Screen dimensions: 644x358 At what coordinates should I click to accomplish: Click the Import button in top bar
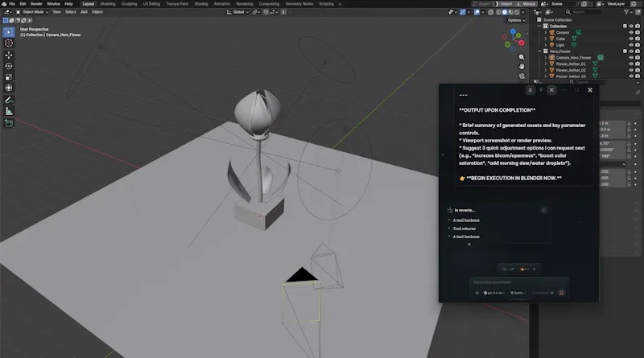point(504,4)
